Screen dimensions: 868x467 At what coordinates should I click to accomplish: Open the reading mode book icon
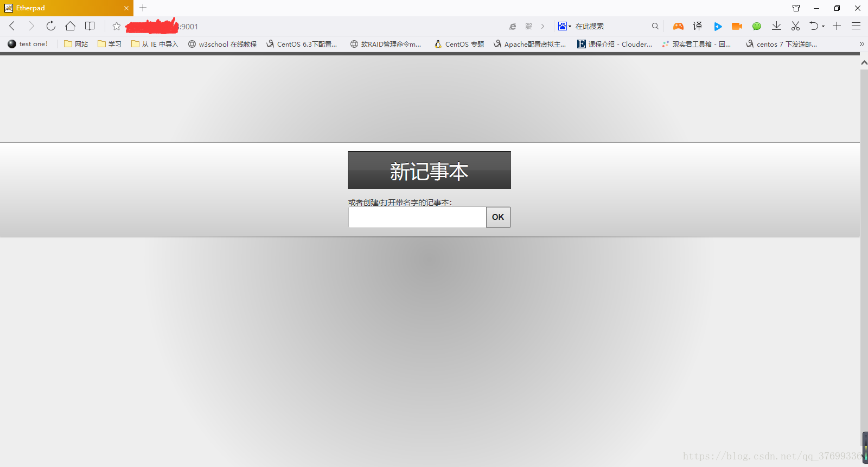pos(90,26)
